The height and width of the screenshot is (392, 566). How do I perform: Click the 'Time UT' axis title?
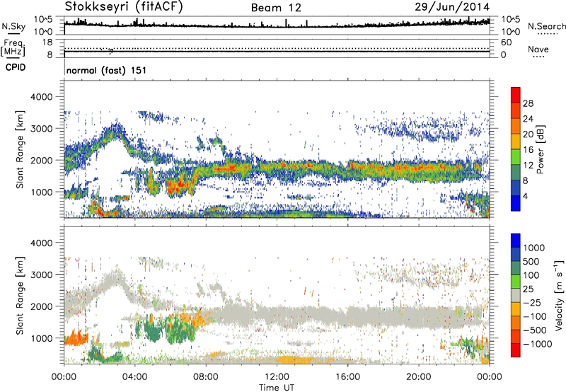(277, 388)
